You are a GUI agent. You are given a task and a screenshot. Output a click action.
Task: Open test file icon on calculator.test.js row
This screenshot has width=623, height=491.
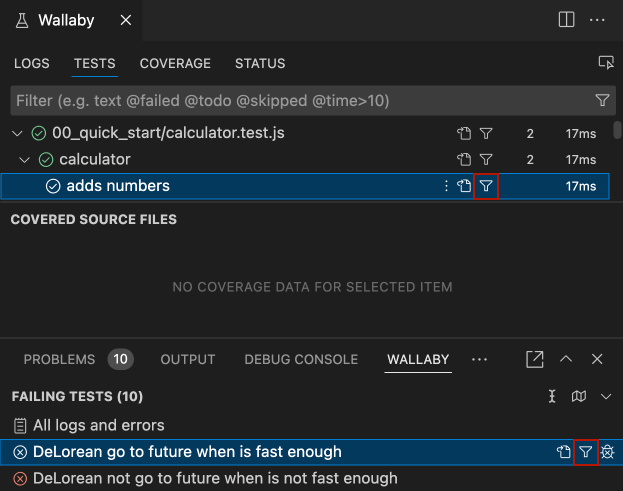(464, 133)
